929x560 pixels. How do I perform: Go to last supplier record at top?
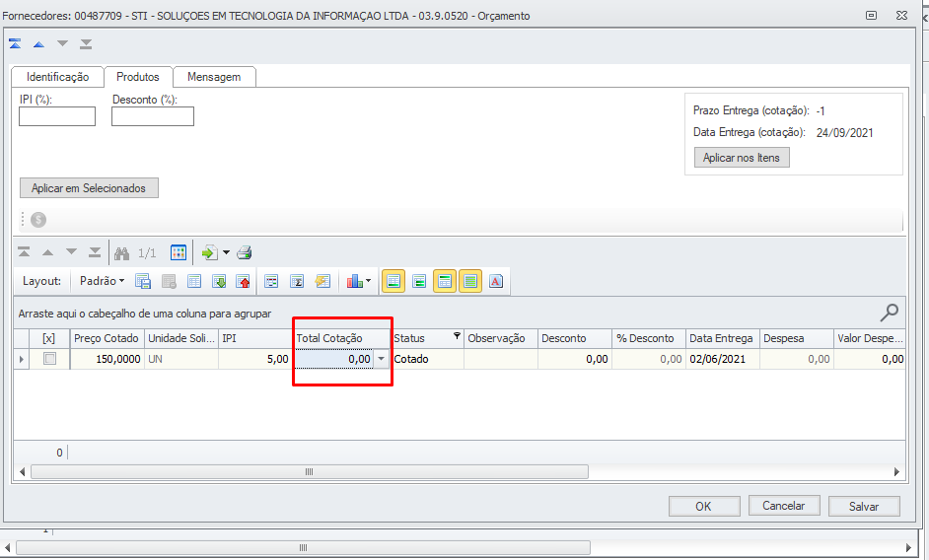pos(86,43)
